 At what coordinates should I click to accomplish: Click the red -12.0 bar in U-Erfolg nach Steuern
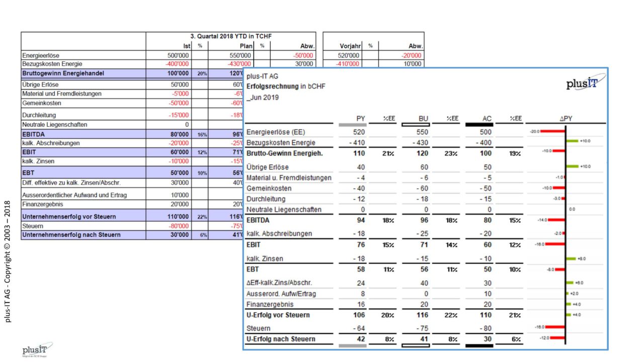coord(558,338)
